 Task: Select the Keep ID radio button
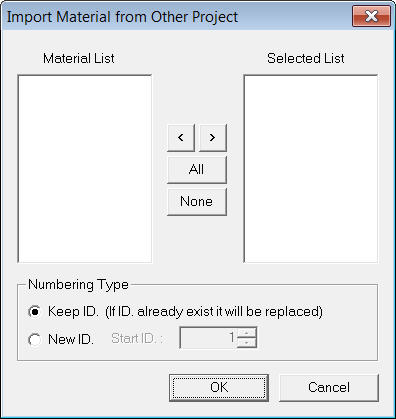[x=35, y=312]
